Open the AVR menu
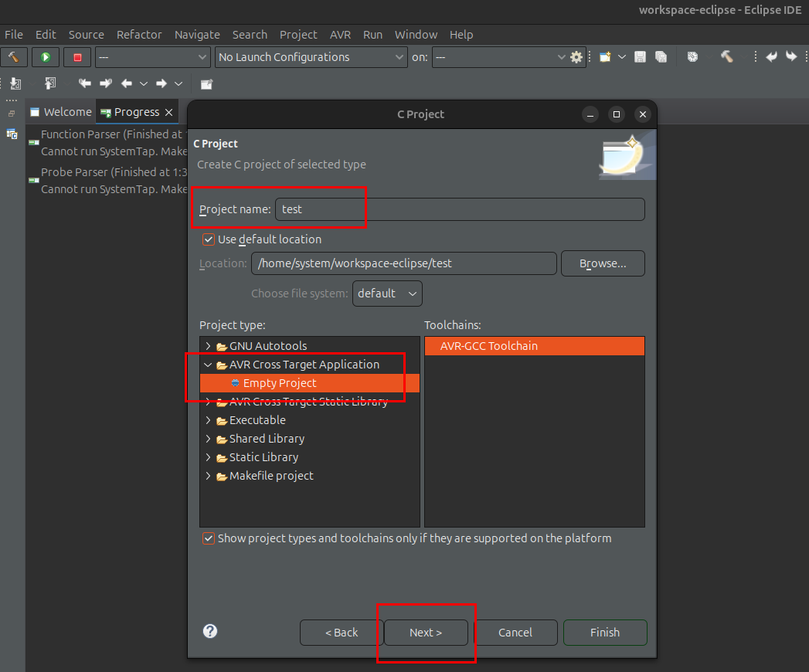 pyautogui.click(x=341, y=35)
